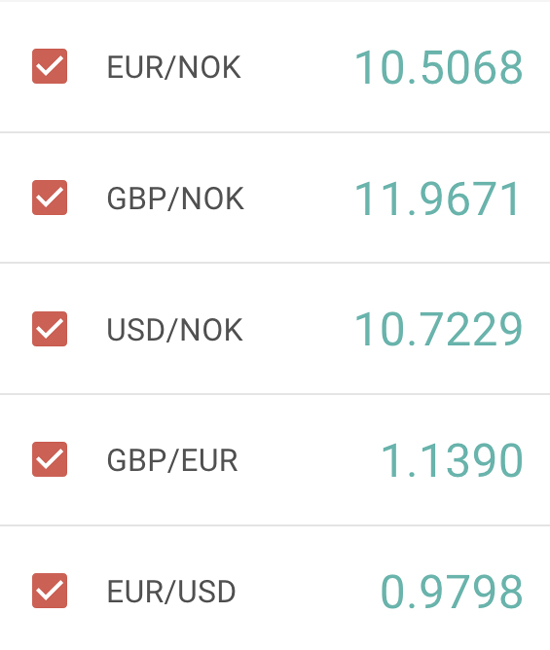The height and width of the screenshot is (650, 550).
Task: Select the whole GBP/EUR list row
Action: pyautogui.click(x=275, y=460)
